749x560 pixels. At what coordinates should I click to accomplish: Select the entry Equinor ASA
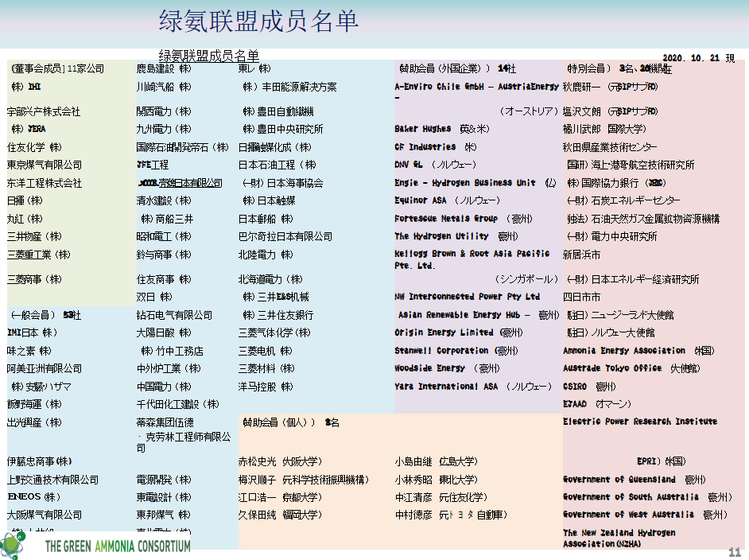pos(421,200)
